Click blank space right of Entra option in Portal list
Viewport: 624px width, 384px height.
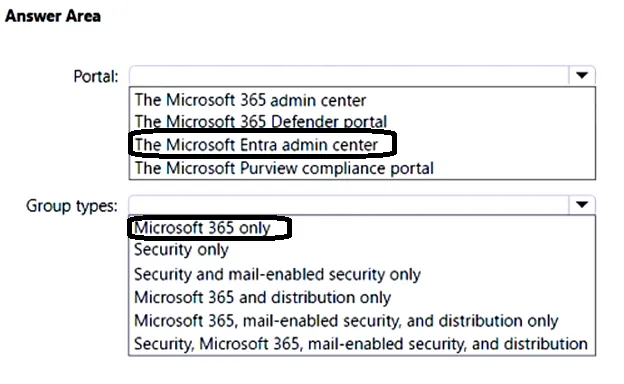493,144
